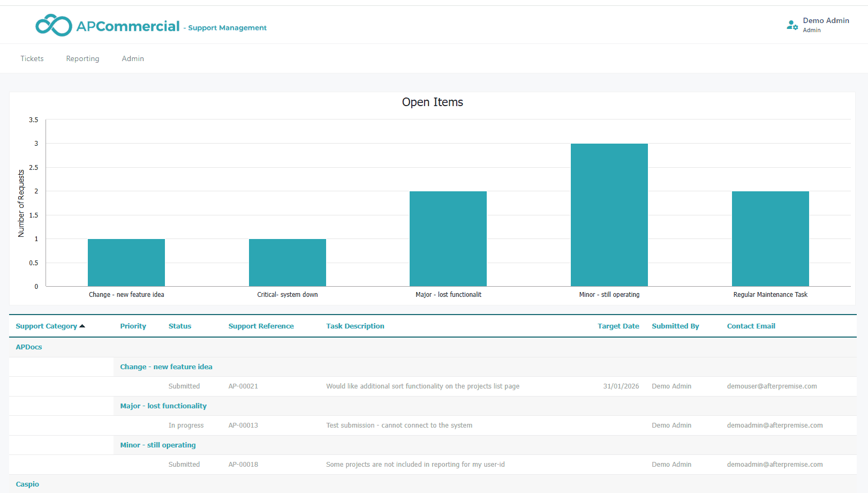Collapse the APDocs category group
This screenshot has width=868, height=493.
click(x=28, y=347)
